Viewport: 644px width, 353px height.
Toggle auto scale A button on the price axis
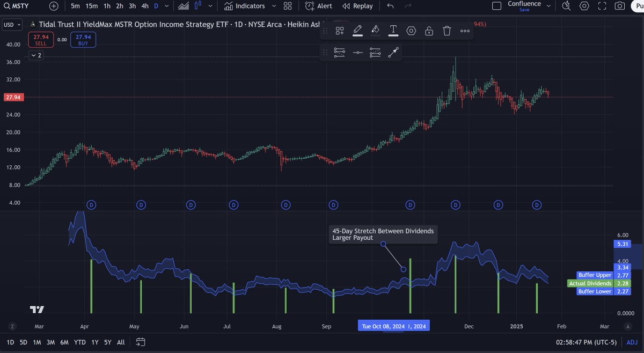tap(627, 326)
